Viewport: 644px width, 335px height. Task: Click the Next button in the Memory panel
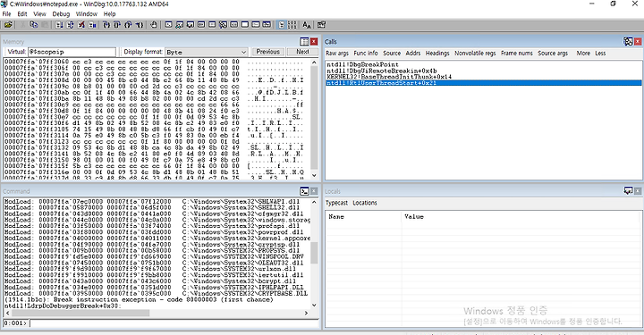point(302,52)
